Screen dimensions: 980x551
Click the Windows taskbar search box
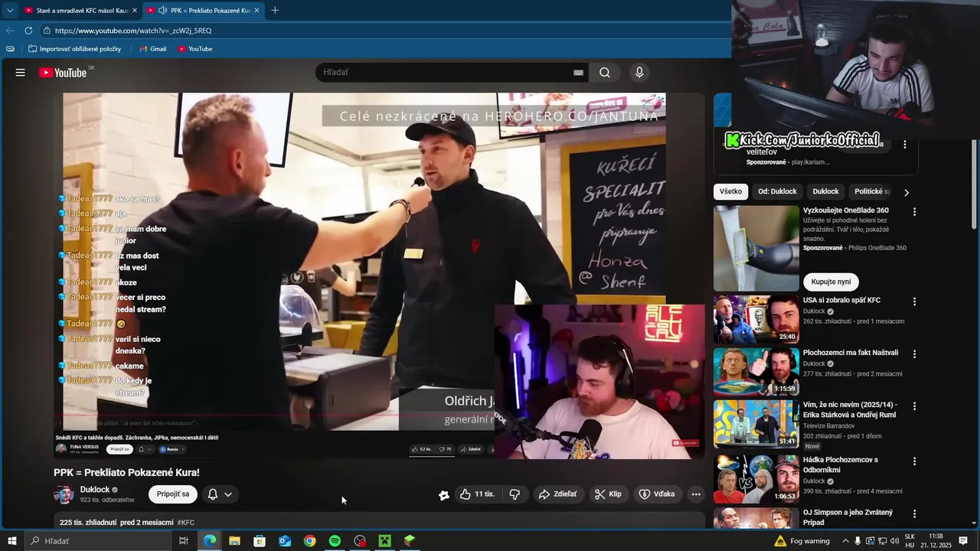click(x=97, y=541)
